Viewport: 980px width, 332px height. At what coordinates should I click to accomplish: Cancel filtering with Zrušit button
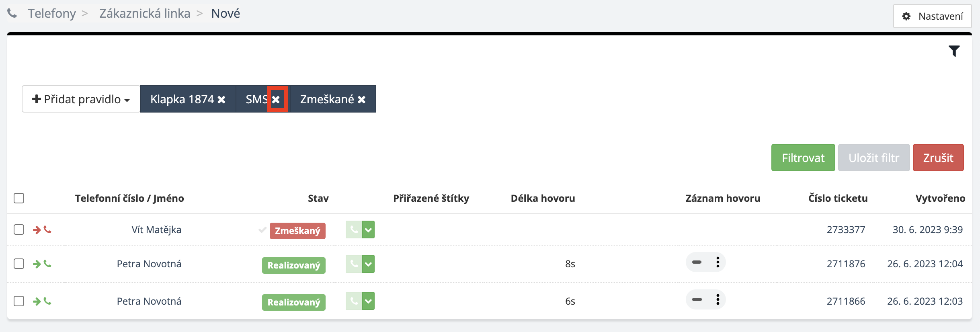pyautogui.click(x=938, y=158)
